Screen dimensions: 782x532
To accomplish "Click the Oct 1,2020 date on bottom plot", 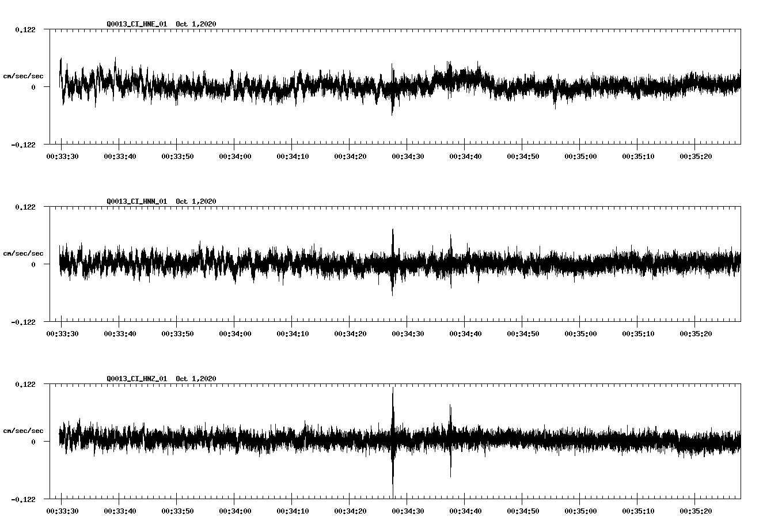I will click(x=196, y=378).
